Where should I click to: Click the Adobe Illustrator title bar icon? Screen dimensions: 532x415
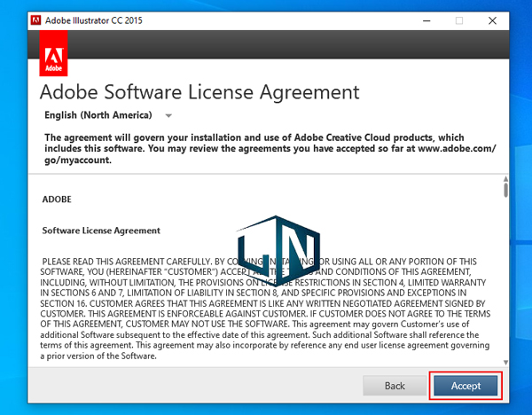[x=35, y=20]
